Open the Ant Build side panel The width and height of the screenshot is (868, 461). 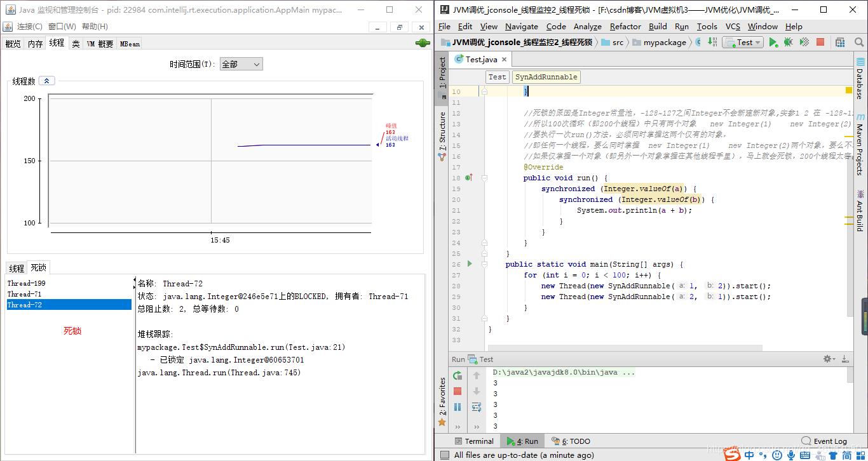(x=860, y=210)
